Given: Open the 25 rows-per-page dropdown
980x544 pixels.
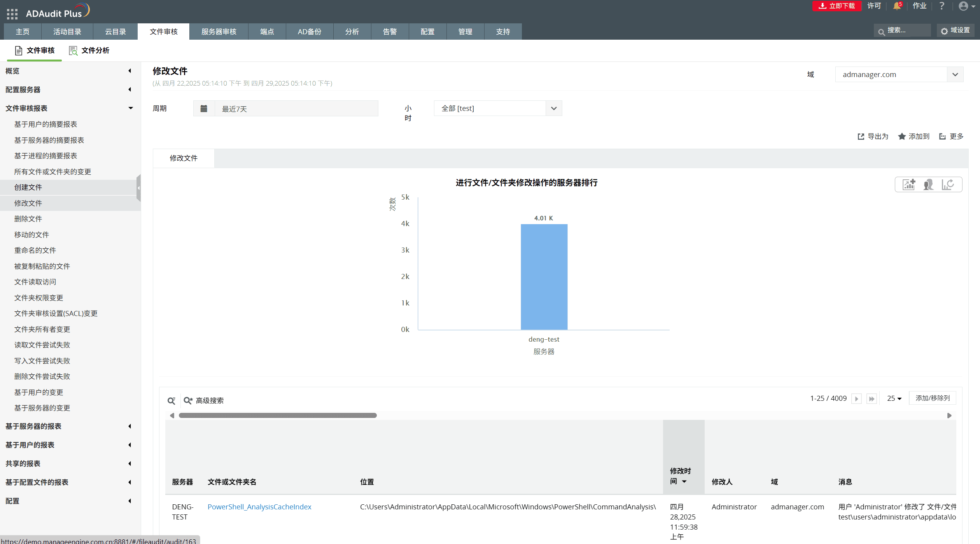Looking at the screenshot, I should [894, 398].
